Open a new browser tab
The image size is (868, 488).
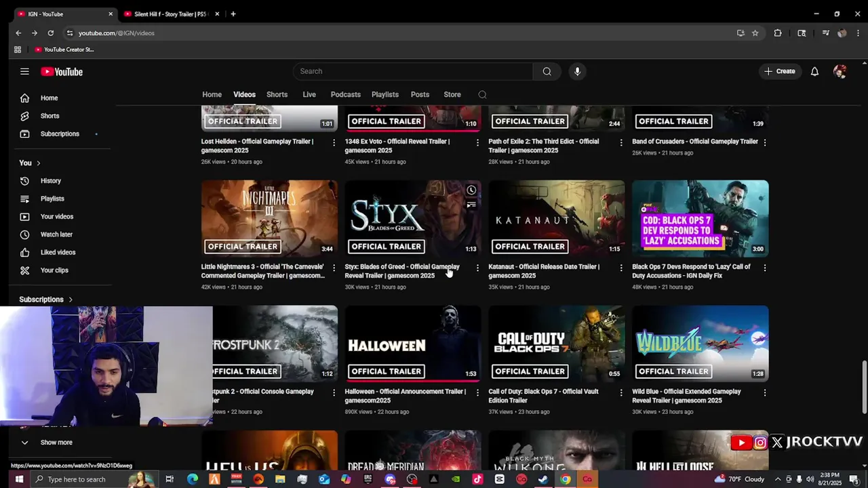click(x=233, y=14)
